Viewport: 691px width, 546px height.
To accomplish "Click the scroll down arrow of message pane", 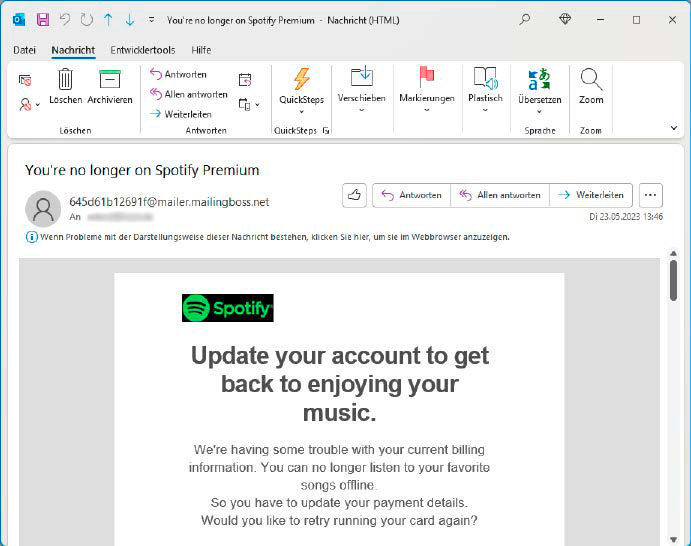I will tap(673, 539).
